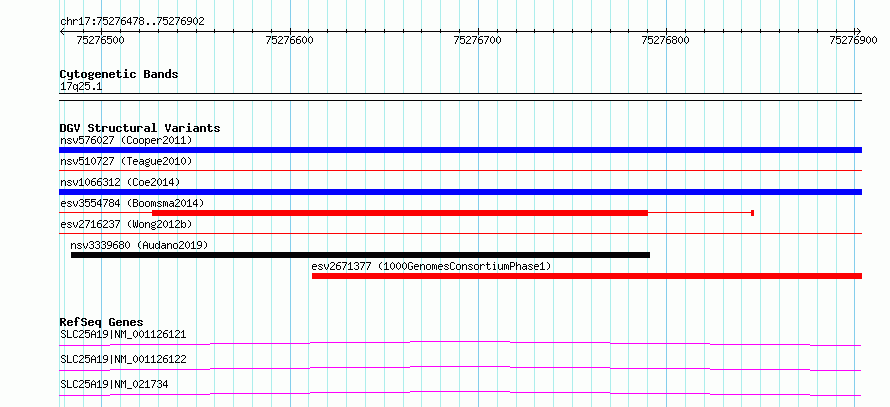890x407 pixels.
Task: Click the magenta NM_021734 gene line
Action: pyautogui.click(x=460, y=393)
